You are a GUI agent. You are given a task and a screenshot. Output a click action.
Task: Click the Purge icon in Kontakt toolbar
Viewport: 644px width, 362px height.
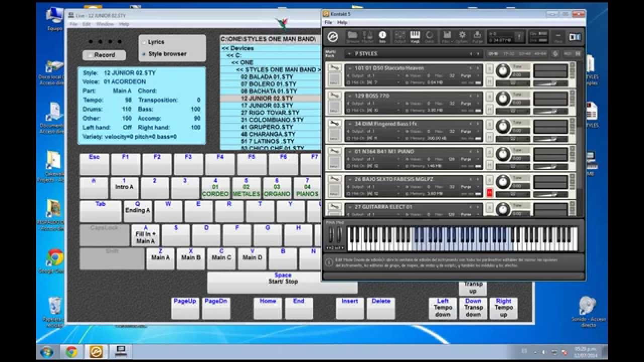point(478,36)
